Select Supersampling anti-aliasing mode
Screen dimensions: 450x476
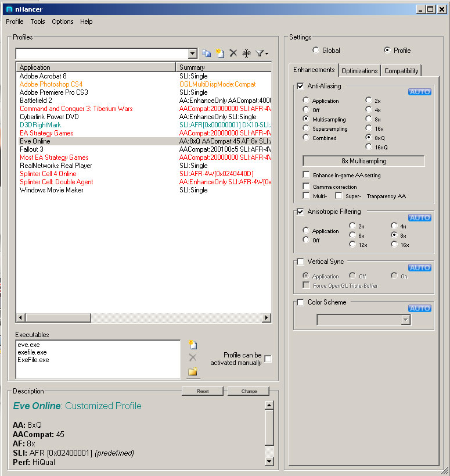point(306,128)
